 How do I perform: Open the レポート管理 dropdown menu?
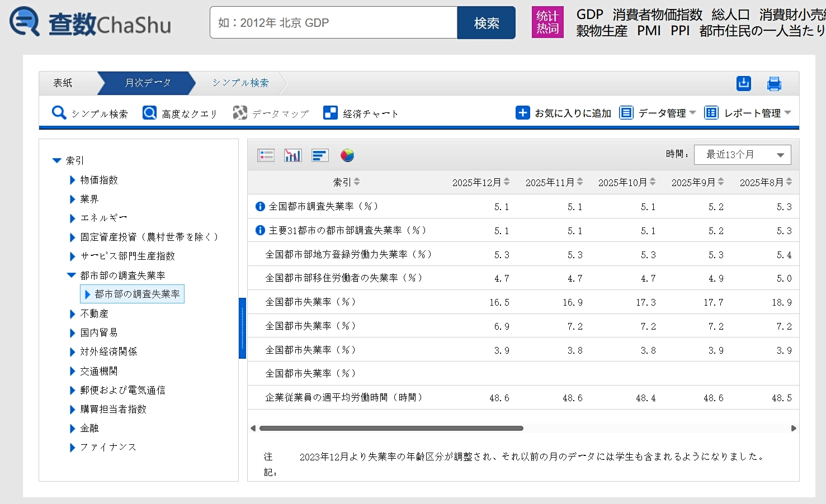(748, 113)
